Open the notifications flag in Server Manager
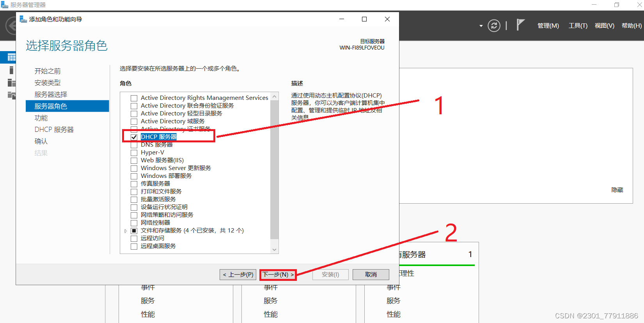Viewport: 644px width, 323px height. coord(520,25)
